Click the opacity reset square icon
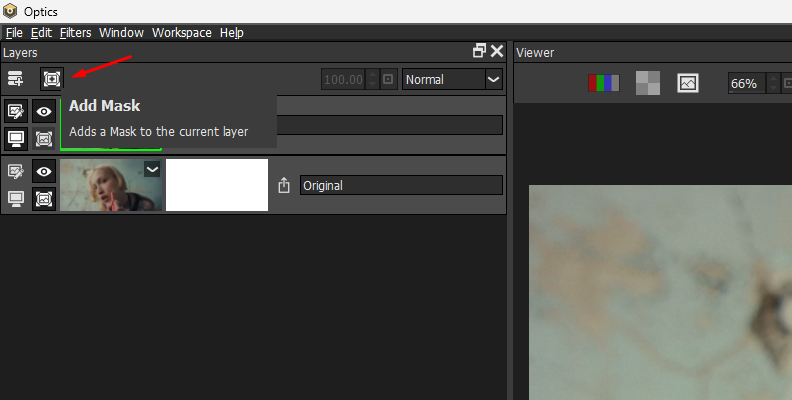792x400 pixels. pos(388,79)
